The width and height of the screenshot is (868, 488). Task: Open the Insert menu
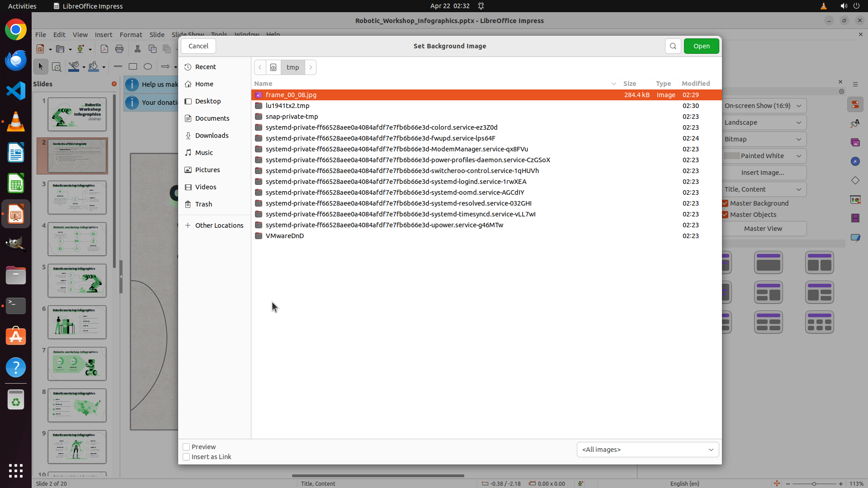(104, 35)
